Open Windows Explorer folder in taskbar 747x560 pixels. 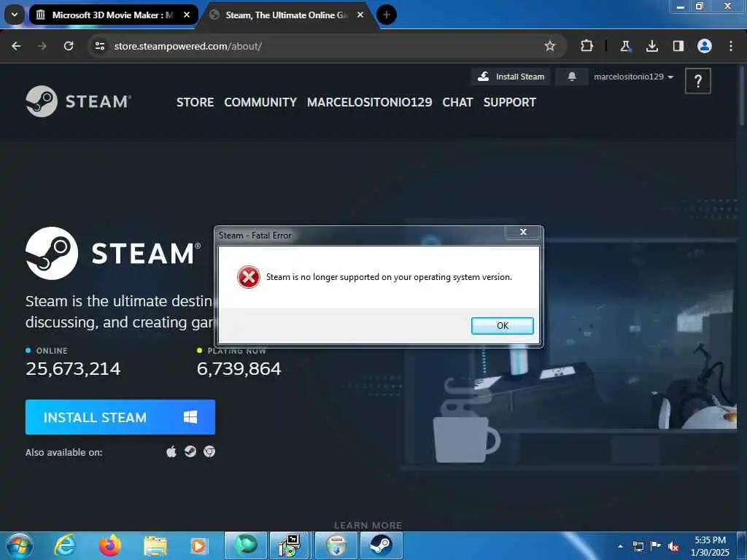point(155,545)
